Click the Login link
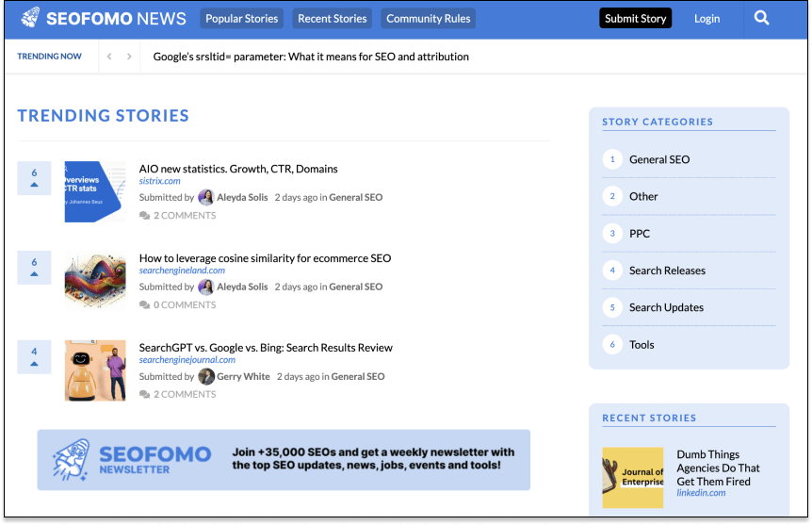This screenshot has height=525, width=812. click(706, 19)
